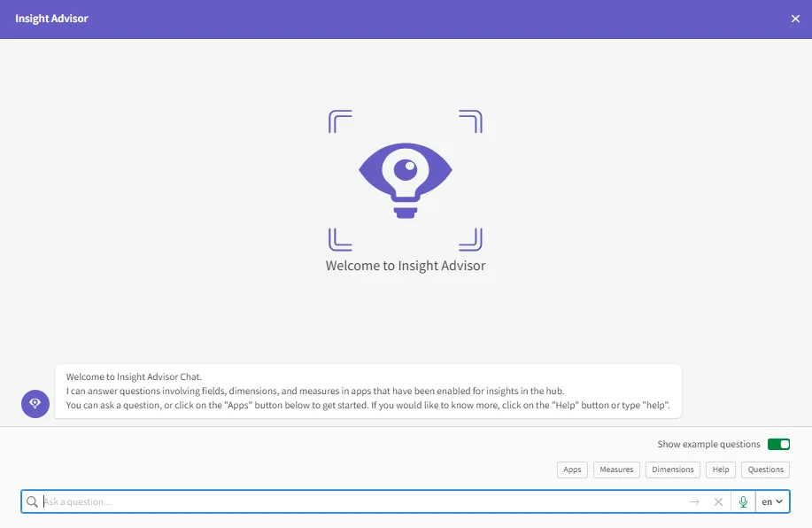The height and width of the screenshot is (528, 812).
Task: Click the Dimensions button
Action: (673, 470)
